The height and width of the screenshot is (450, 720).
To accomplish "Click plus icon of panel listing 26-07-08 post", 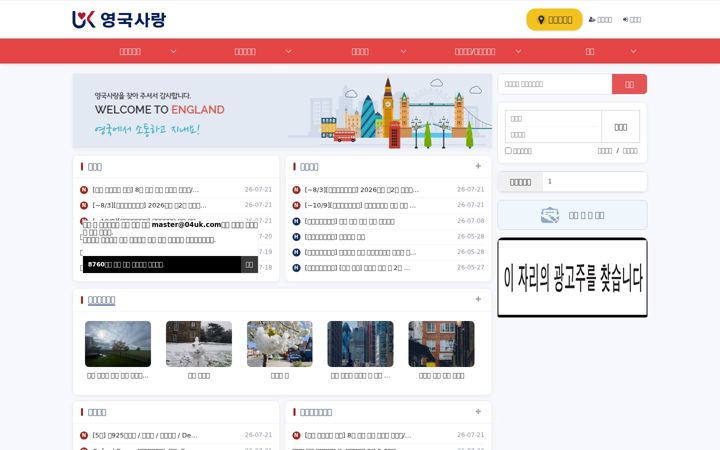I will 478,166.
